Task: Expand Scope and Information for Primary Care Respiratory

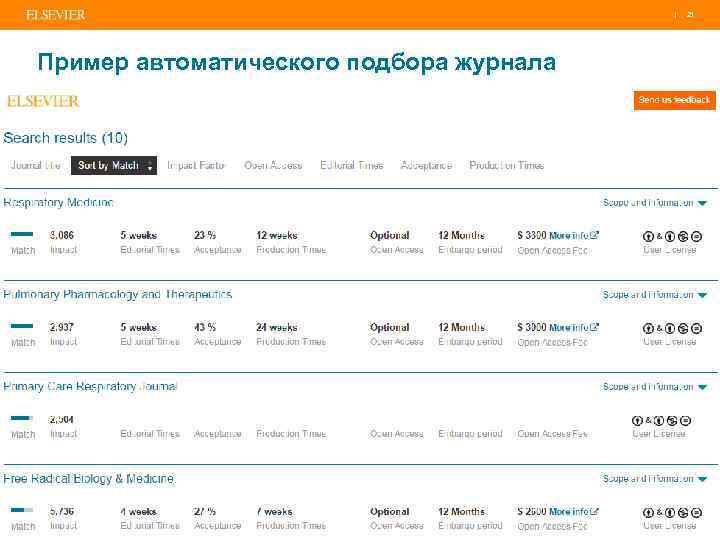Action: tap(655, 387)
